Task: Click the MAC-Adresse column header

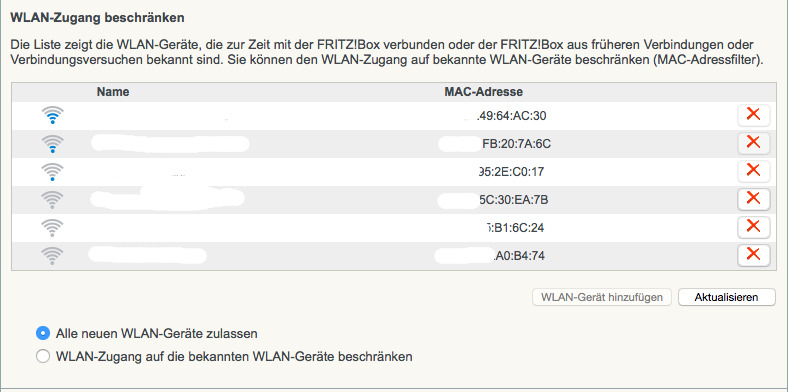Action: pyautogui.click(x=483, y=92)
